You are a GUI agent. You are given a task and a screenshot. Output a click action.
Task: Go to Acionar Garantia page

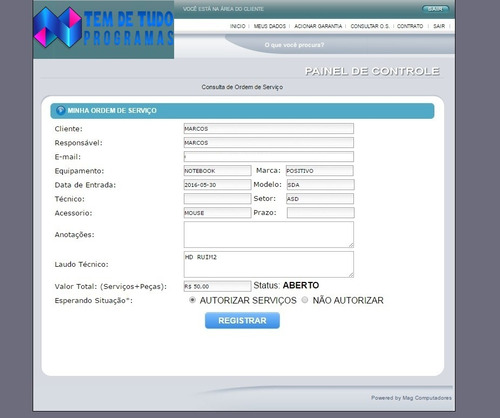[318, 26]
